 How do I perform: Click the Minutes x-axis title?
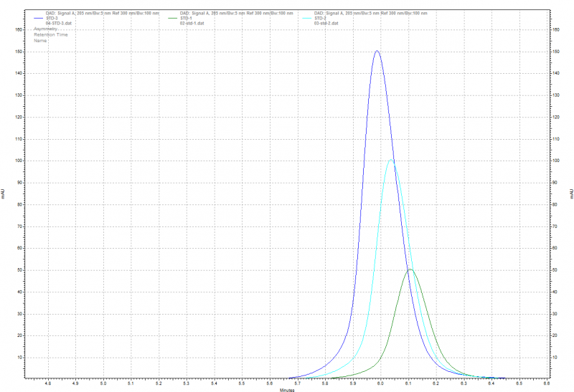pos(287,389)
